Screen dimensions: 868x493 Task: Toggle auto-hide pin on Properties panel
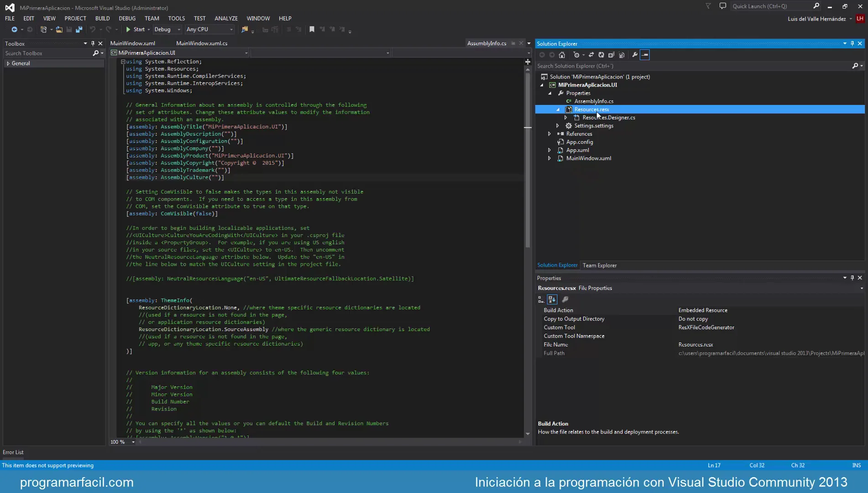852,278
